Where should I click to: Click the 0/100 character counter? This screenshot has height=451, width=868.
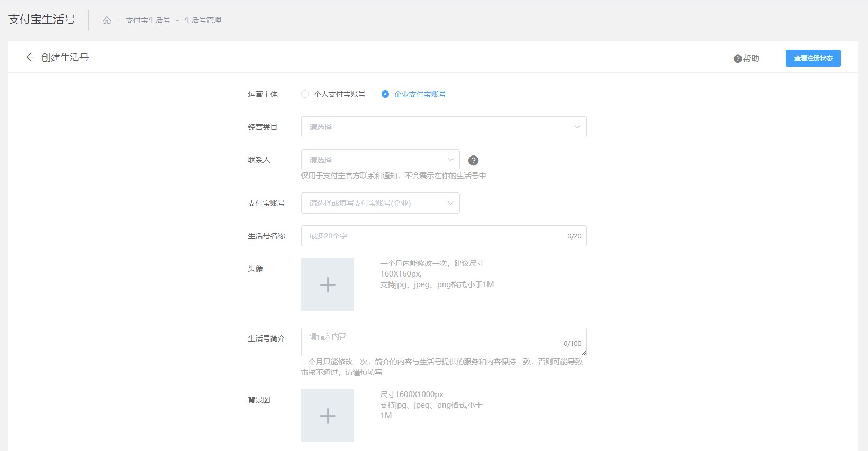click(573, 344)
